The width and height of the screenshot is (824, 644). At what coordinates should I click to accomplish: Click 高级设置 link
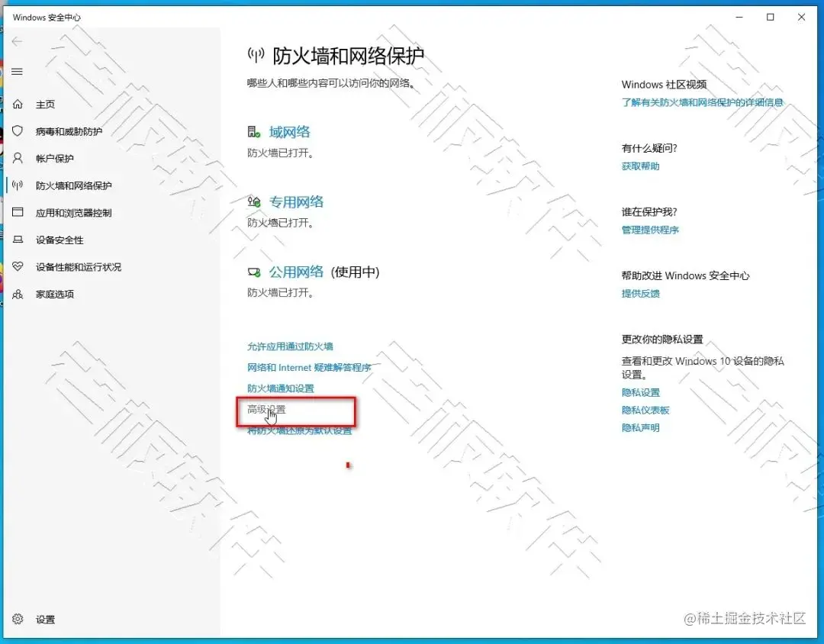pos(266,409)
